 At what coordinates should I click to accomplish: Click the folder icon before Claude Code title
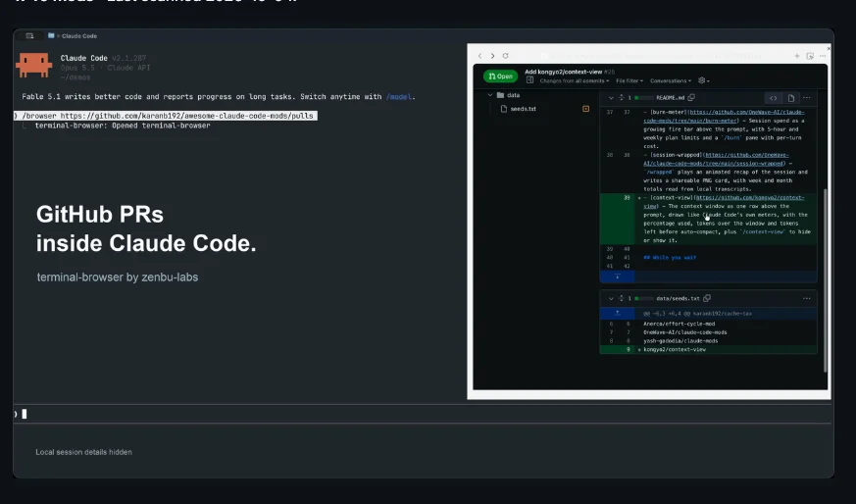point(51,35)
